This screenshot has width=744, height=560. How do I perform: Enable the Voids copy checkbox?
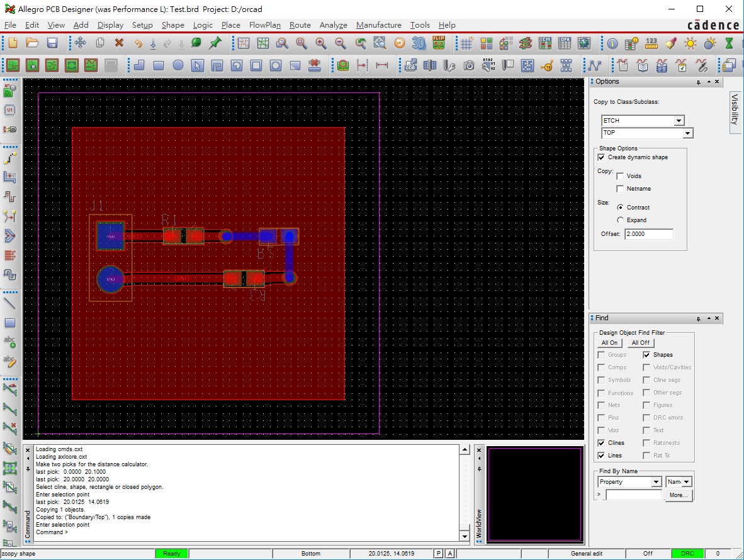[619, 176]
